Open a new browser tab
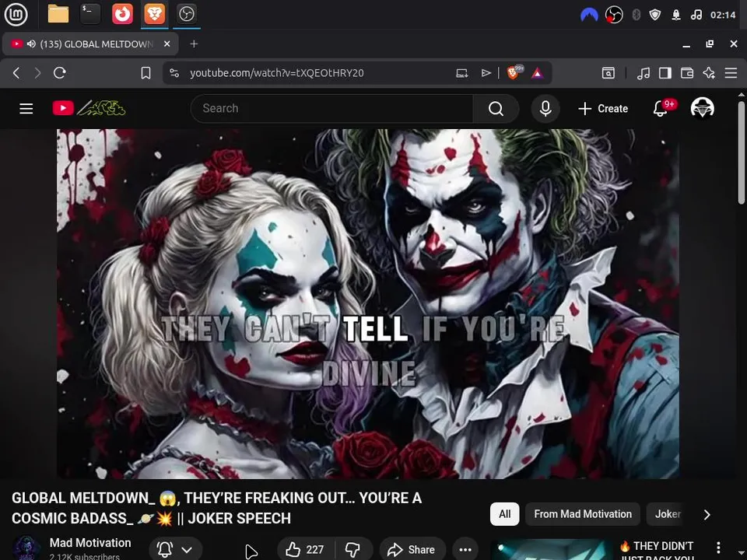Image resolution: width=747 pixels, height=560 pixels. point(194,44)
